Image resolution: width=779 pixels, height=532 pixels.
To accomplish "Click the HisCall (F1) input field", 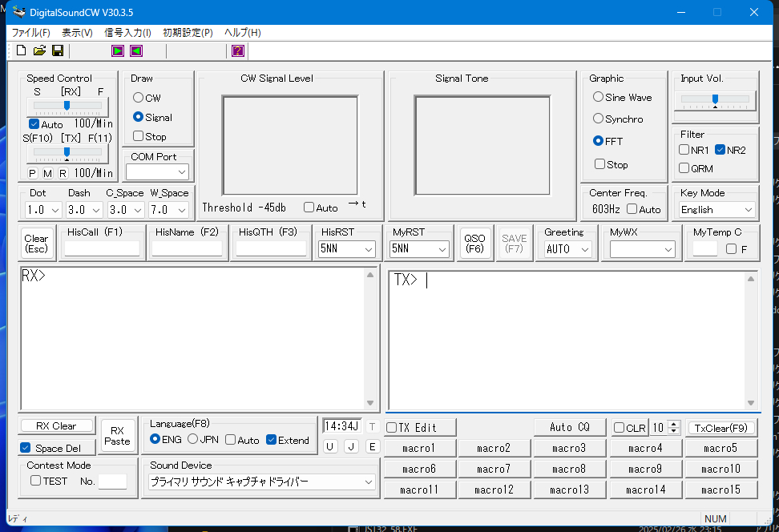I will [x=102, y=249].
